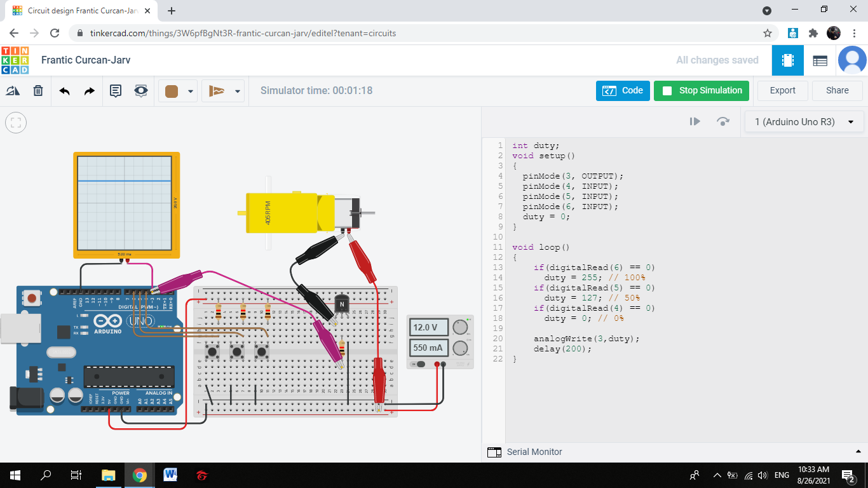Open the Windows Start menu
868x488 pixels.
pos(15,475)
